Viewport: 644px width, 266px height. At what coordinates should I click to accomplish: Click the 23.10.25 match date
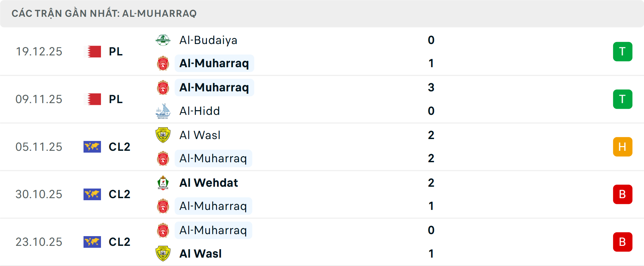click(39, 242)
